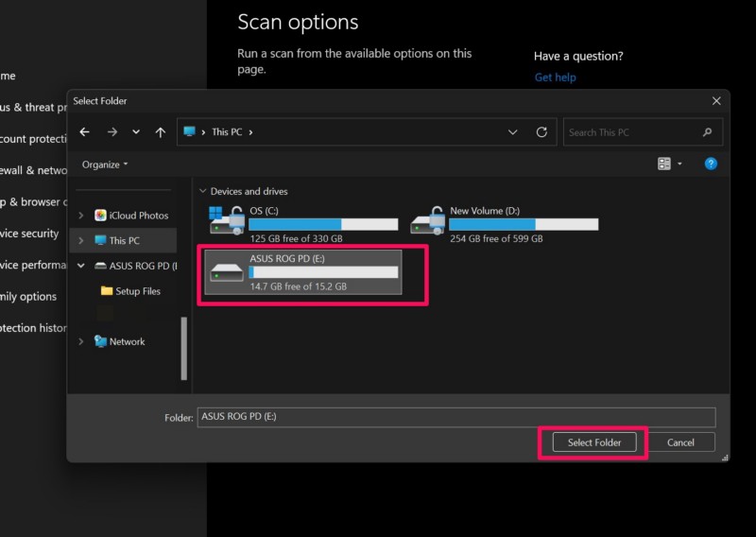The image size is (756, 537).
Task: Click the Back navigation arrow
Action: [85, 132]
